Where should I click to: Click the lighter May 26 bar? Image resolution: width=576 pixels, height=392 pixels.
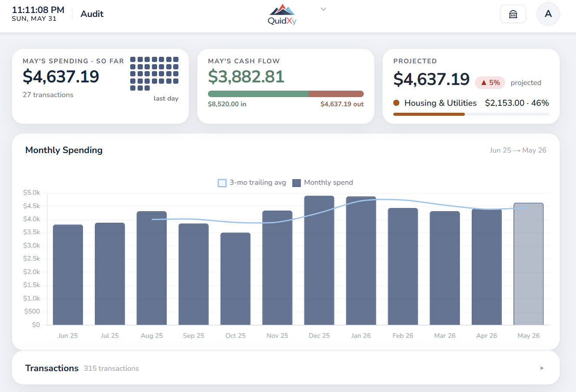tap(529, 264)
